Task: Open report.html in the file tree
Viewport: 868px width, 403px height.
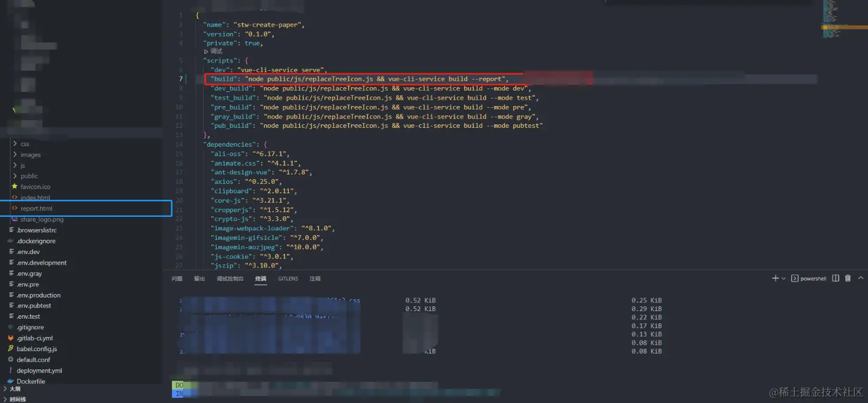Action: click(37, 209)
